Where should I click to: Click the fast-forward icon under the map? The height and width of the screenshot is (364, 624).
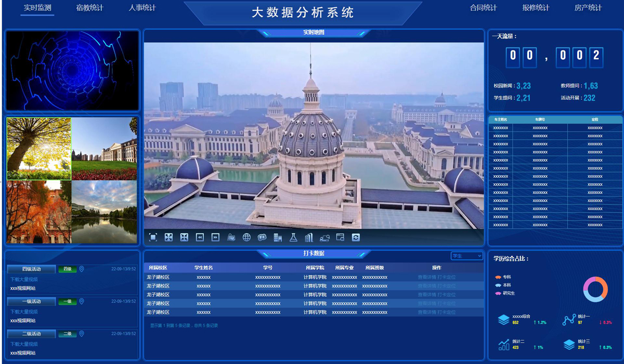(x=215, y=237)
